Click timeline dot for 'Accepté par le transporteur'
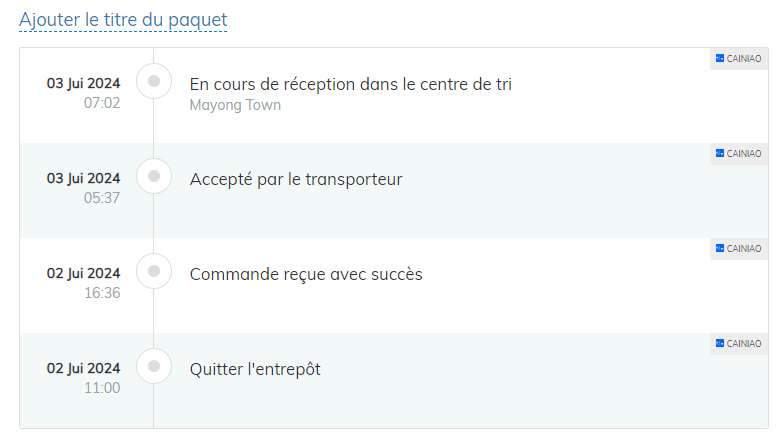 tap(154, 177)
